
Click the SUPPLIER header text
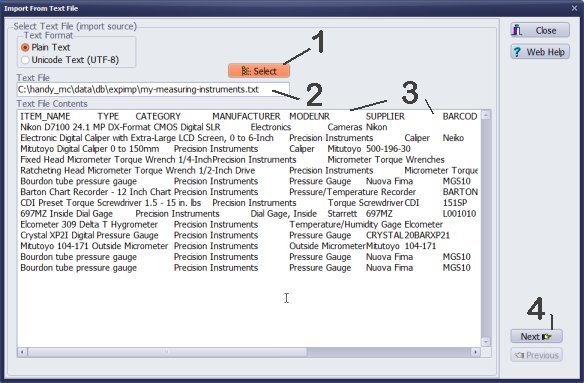click(x=385, y=117)
